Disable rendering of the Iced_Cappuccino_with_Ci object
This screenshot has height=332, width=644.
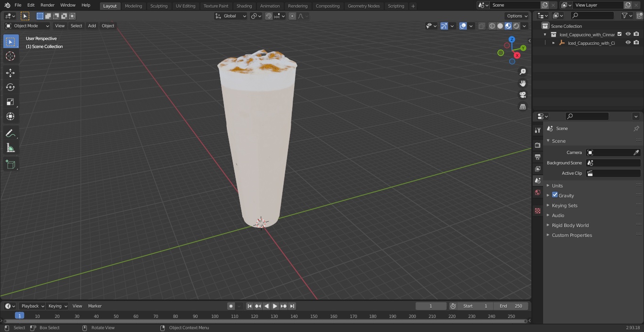coord(636,42)
